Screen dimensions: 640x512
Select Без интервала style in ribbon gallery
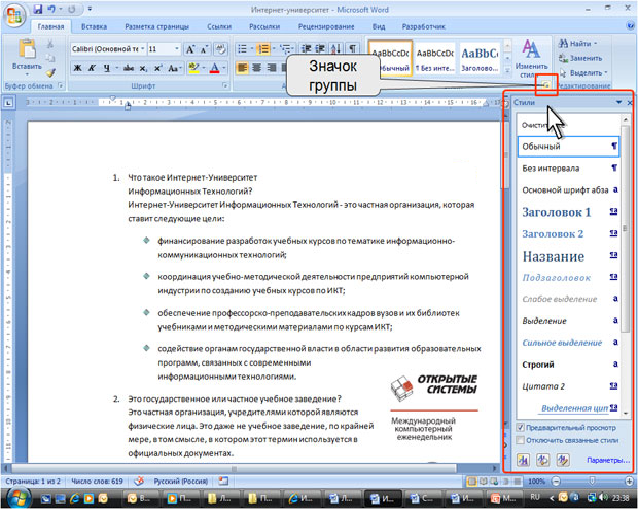(x=435, y=58)
